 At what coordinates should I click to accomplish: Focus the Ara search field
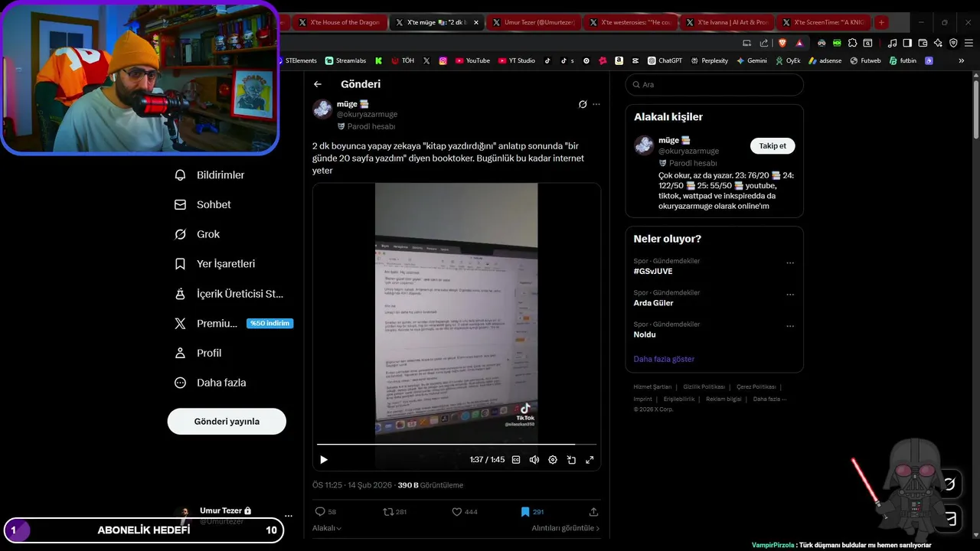pos(714,85)
